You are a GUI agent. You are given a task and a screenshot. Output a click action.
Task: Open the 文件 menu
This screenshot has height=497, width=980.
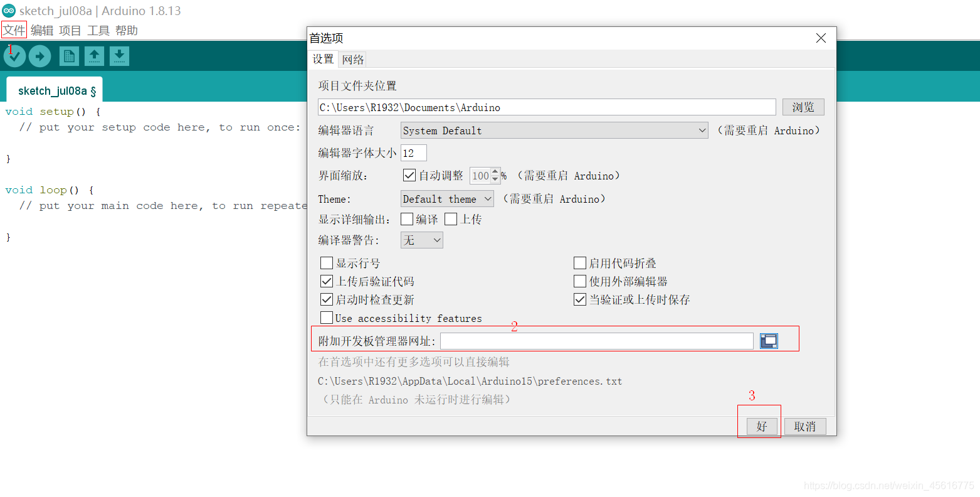pos(14,30)
